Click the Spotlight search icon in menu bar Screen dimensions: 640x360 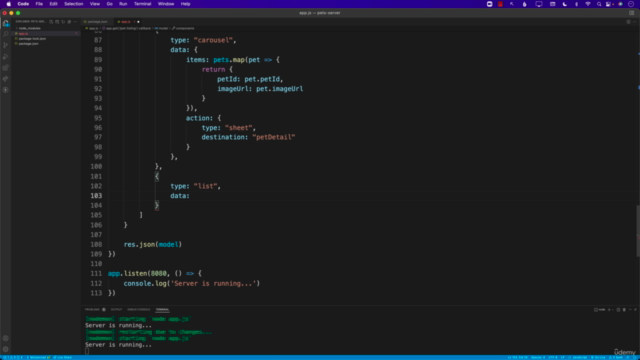point(599,4)
